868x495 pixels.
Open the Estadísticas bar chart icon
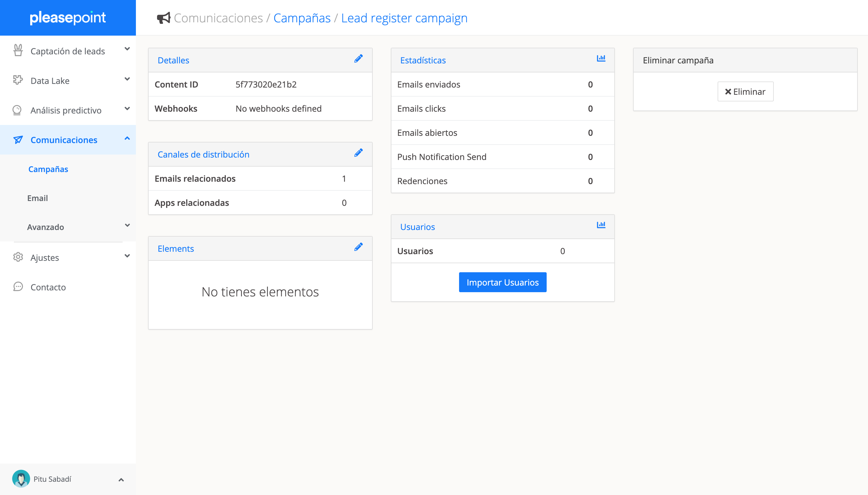601,59
